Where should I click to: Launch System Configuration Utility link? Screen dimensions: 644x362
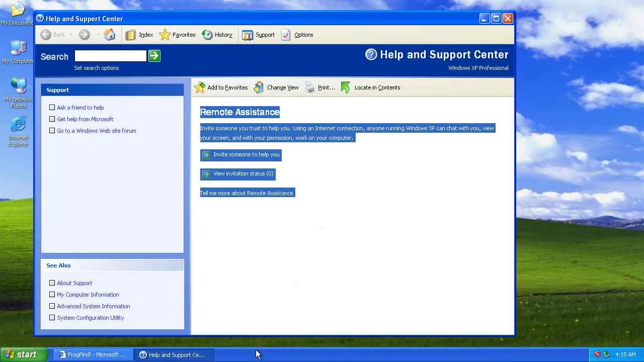91,318
